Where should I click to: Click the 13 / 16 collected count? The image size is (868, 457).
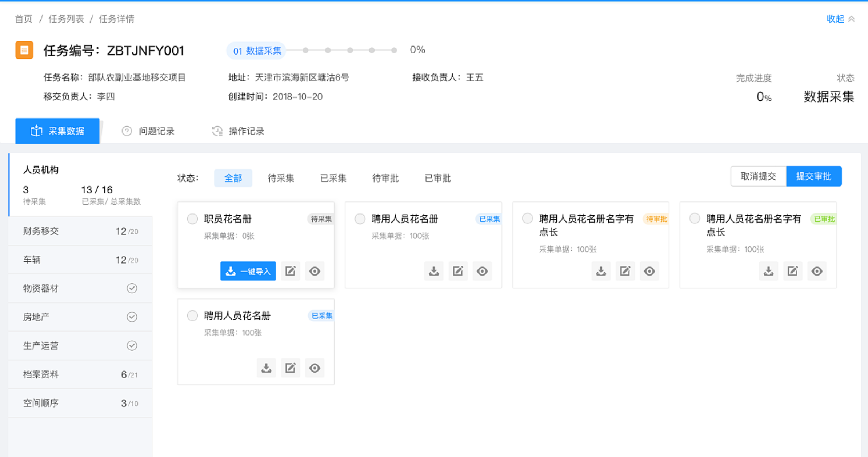(97, 190)
